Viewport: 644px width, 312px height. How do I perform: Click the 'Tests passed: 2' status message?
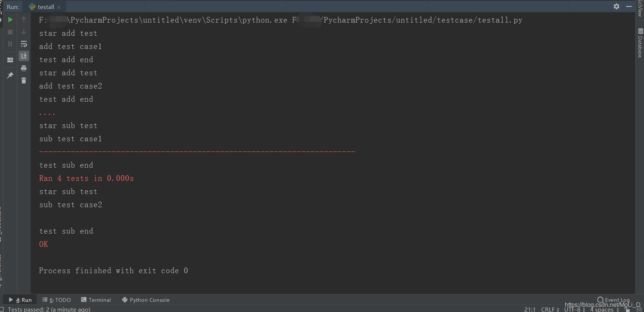[x=49, y=309]
